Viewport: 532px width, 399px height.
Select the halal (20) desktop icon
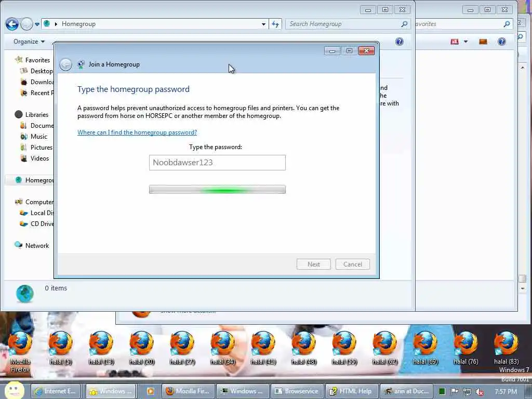click(x=141, y=348)
